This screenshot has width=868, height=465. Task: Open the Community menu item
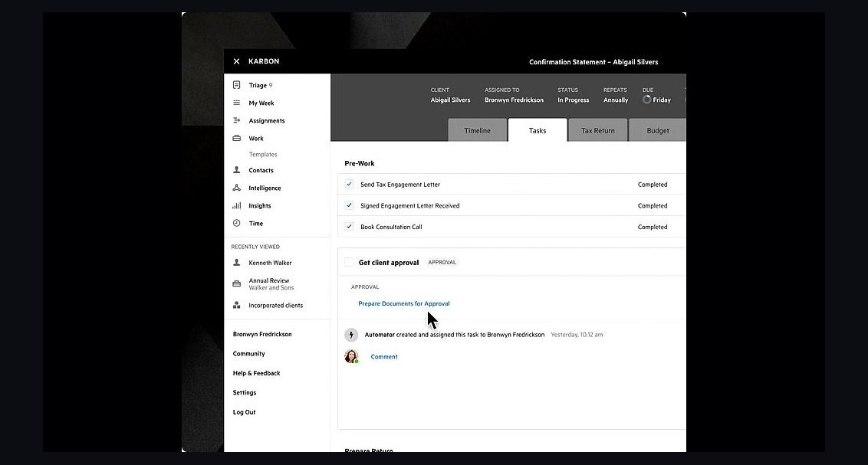pyautogui.click(x=248, y=354)
